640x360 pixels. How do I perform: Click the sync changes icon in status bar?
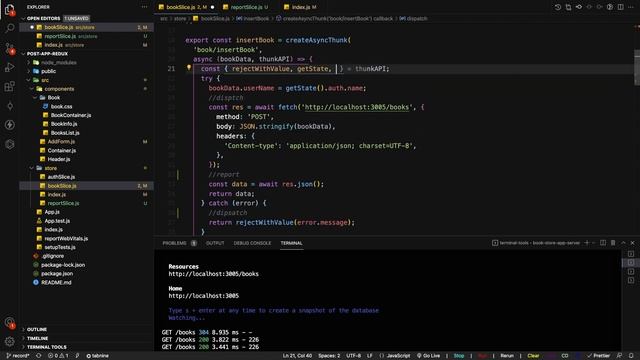39,356
